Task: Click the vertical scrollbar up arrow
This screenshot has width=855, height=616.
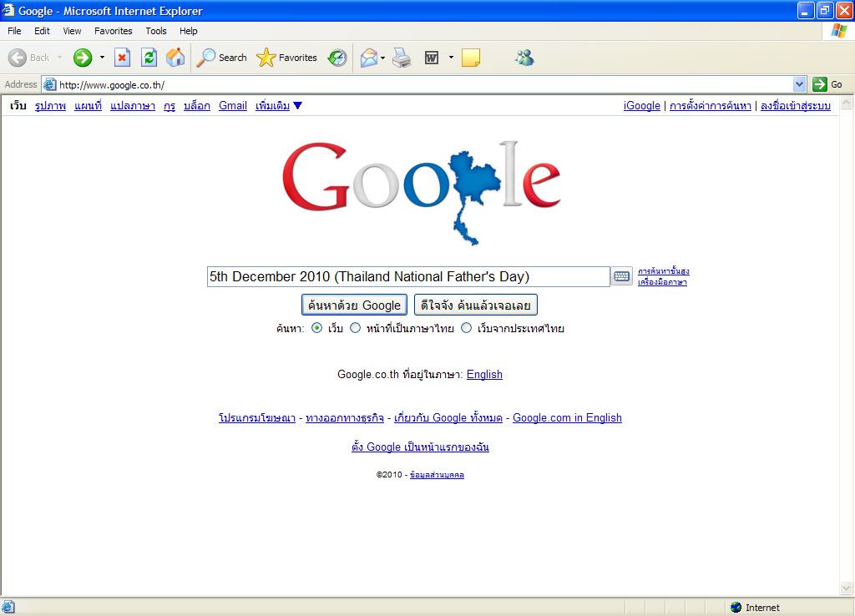Action: pos(847,102)
